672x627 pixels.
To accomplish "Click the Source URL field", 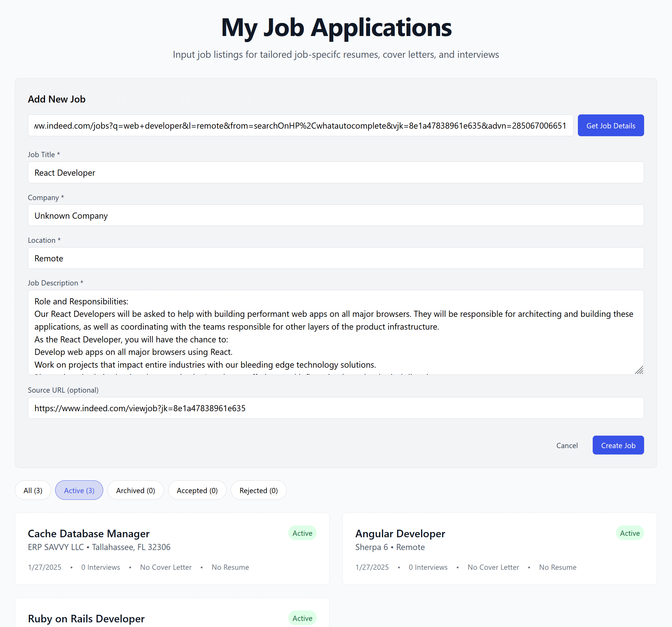I will pyautogui.click(x=335, y=408).
